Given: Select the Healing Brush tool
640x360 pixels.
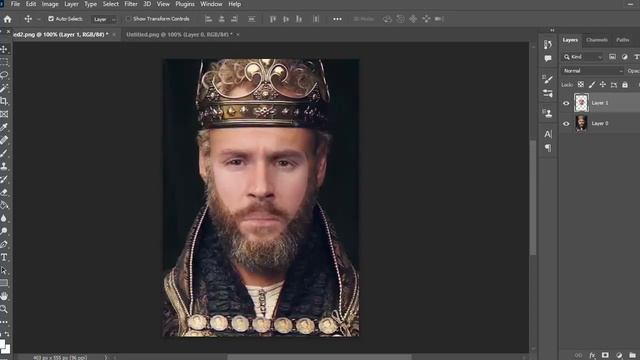Looking at the screenshot, I should tap(4, 140).
